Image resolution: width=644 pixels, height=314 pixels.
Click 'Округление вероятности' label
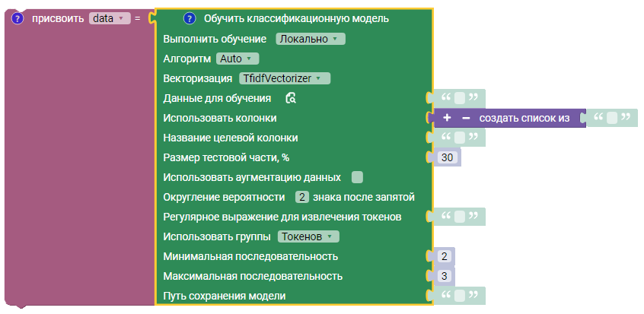click(x=224, y=198)
